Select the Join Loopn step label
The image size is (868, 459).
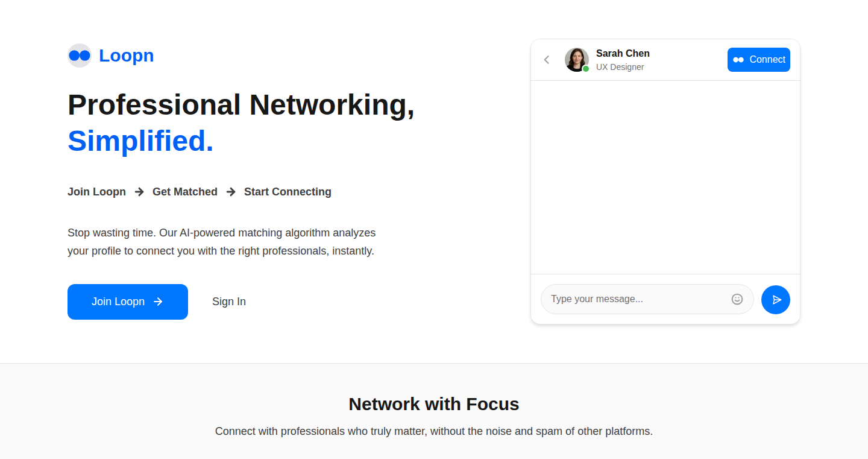(96, 192)
